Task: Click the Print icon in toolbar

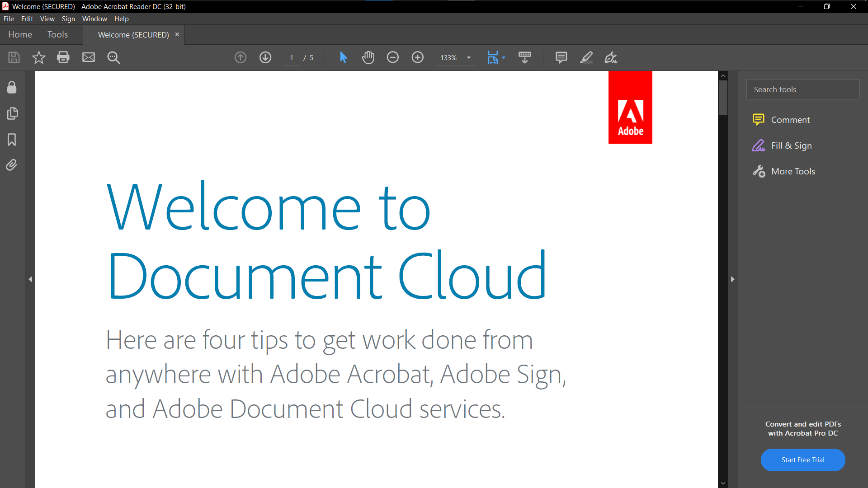Action: pos(63,57)
